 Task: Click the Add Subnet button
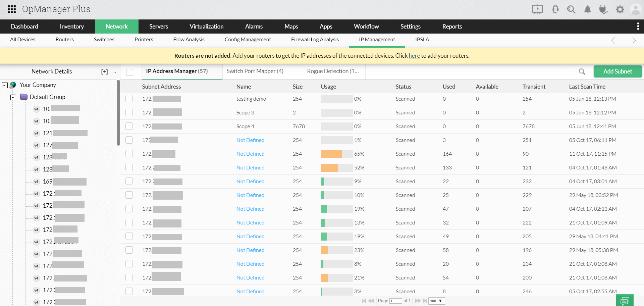pyautogui.click(x=618, y=71)
